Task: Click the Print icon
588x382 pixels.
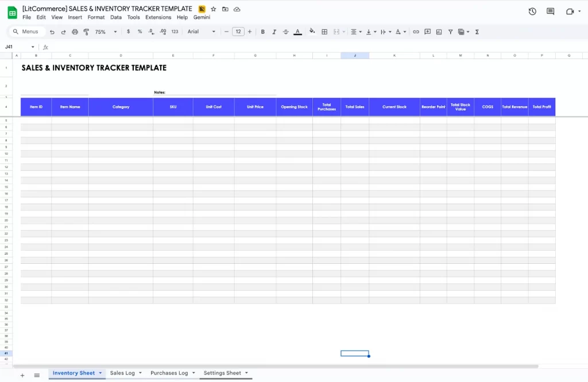Action: [75, 32]
